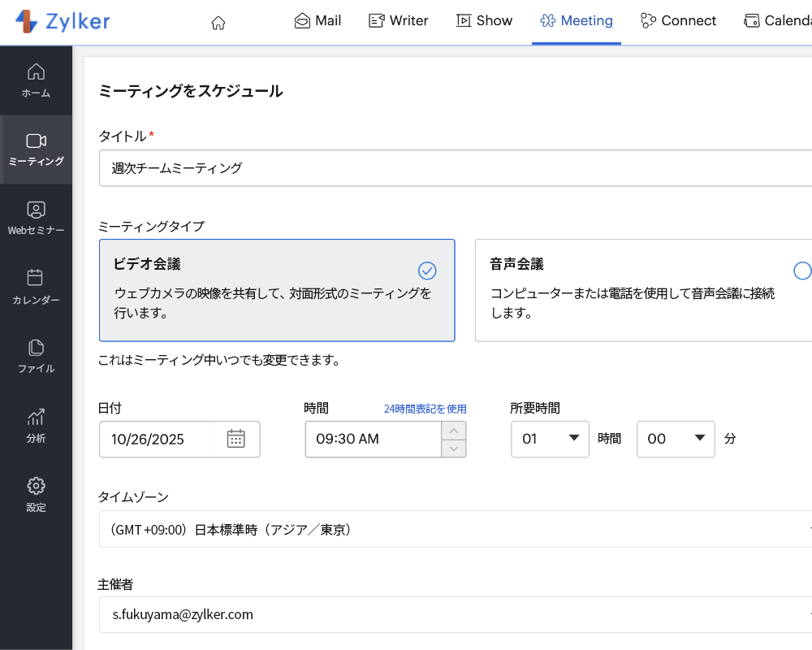This screenshot has width=812, height=650.
Task: Click the 24時間表記を使用 link
Action: 425,409
